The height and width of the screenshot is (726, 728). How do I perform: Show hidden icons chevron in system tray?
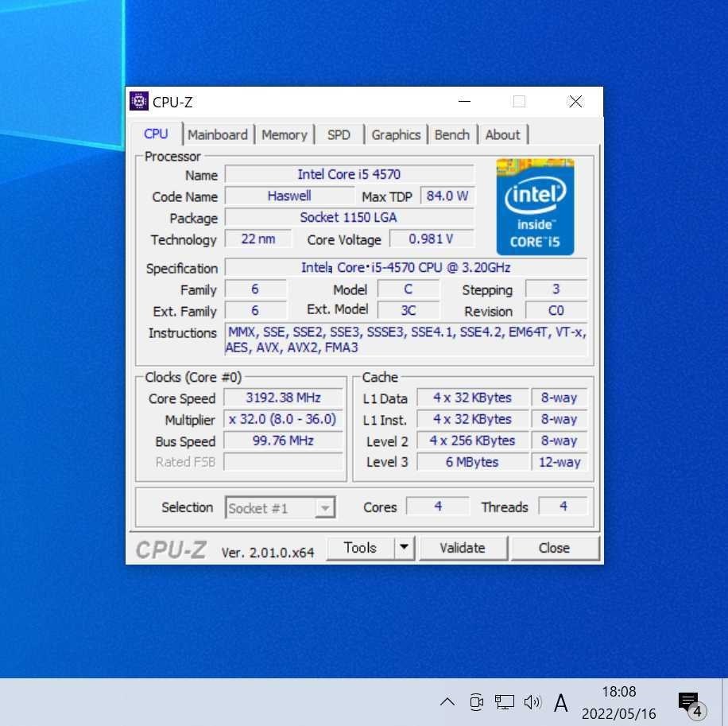[447, 701]
